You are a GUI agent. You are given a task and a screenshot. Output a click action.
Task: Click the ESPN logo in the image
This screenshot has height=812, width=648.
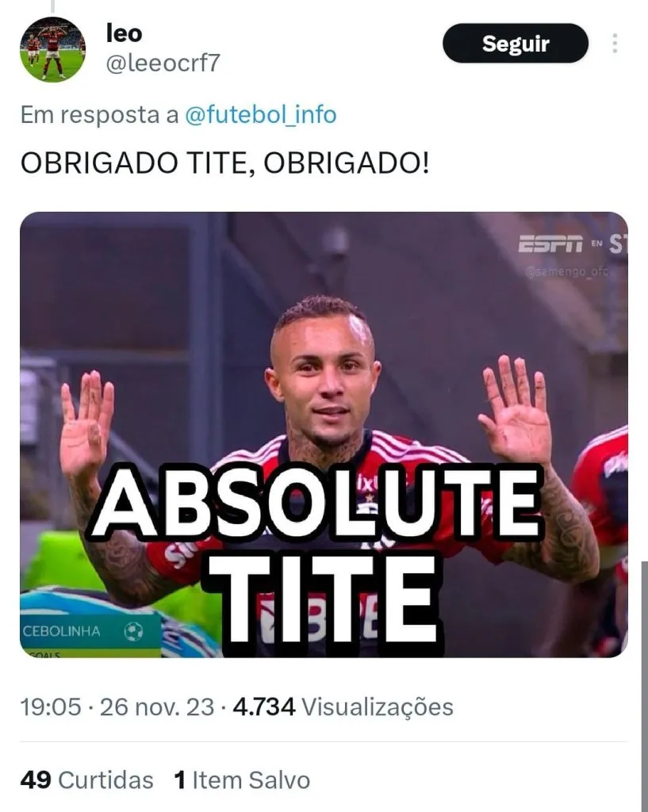tap(550, 244)
